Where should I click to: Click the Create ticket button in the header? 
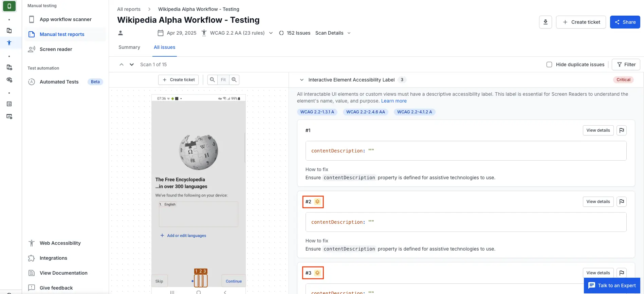(581, 22)
